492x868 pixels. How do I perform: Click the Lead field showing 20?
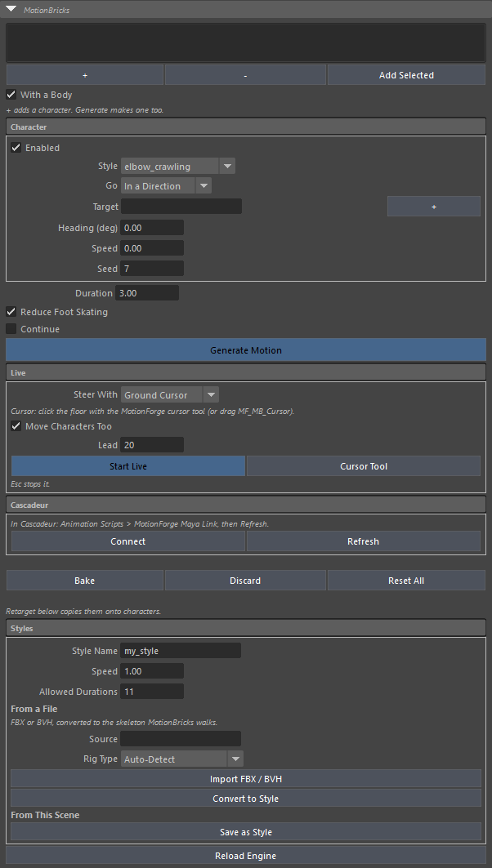pos(152,445)
